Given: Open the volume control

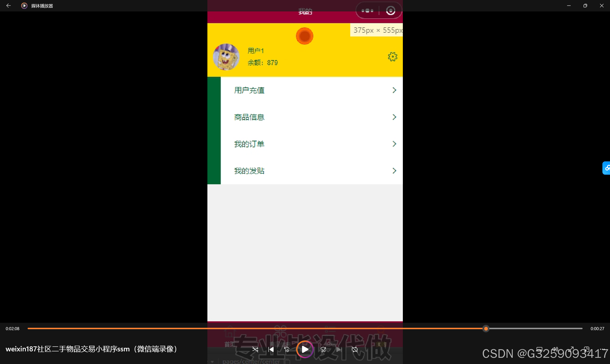Looking at the screenshot, I should [555, 349].
